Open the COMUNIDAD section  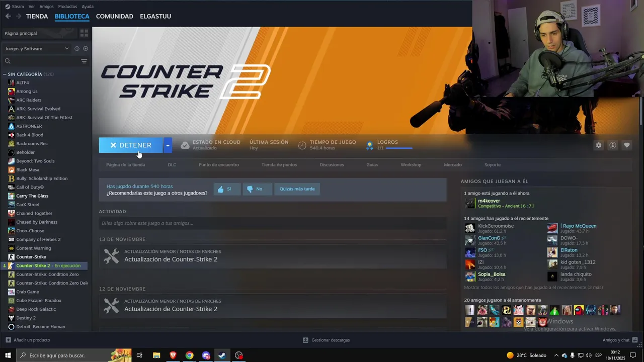[x=115, y=16]
